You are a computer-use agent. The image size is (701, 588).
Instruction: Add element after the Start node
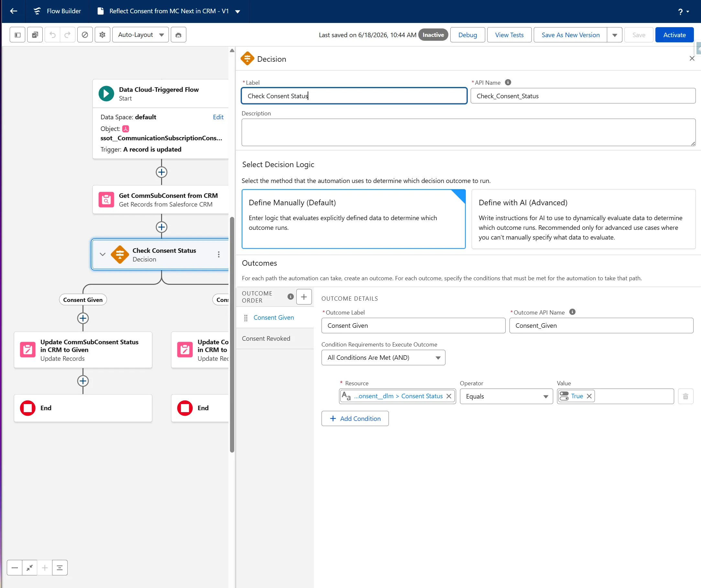161,172
